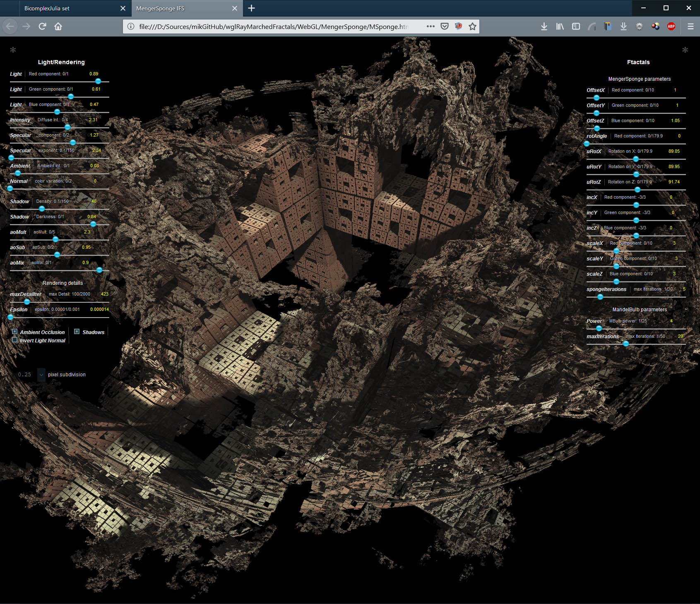Open the Firefox hamburger menu
The height and width of the screenshot is (604, 700).
tap(690, 26)
